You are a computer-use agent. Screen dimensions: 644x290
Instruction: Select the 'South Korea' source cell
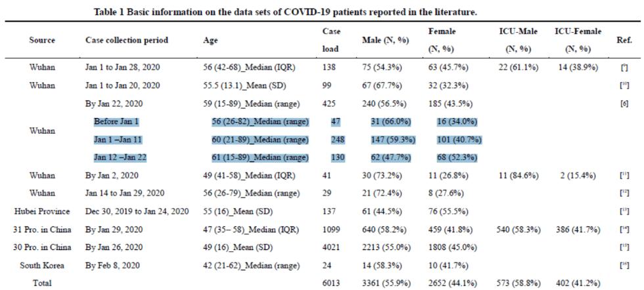point(41,266)
